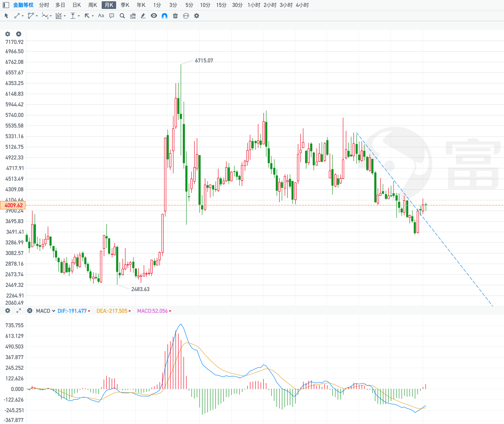Viewport: 504px width, 424px height.
Task: Open the candlestick measure tool
Action: (133, 16)
